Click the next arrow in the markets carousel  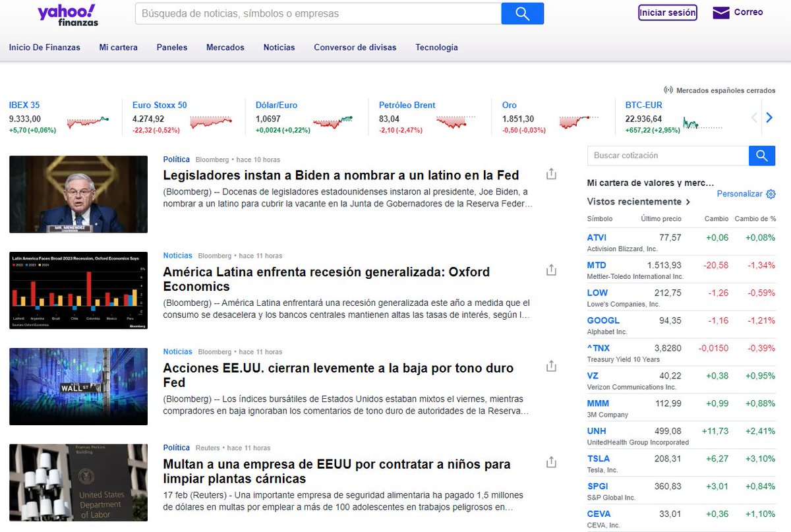pyautogui.click(x=769, y=118)
